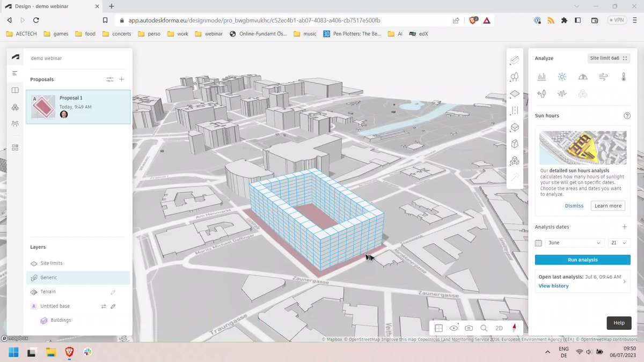The height and width of the screenshot is (362, 644).
Task: Open the Daylight potential dome icon
Action: 583,77
